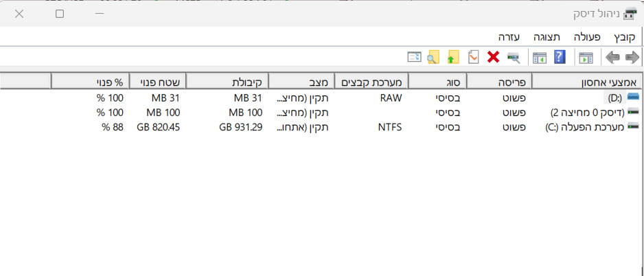The image size is (644, 276).
Task: Toggle the action pane icon left of help
Action: 540,58
